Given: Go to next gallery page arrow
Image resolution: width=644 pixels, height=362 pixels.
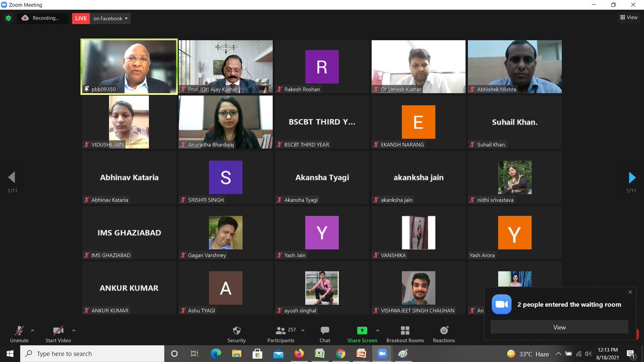Looking at the screenshot, I should pos(632,178).
